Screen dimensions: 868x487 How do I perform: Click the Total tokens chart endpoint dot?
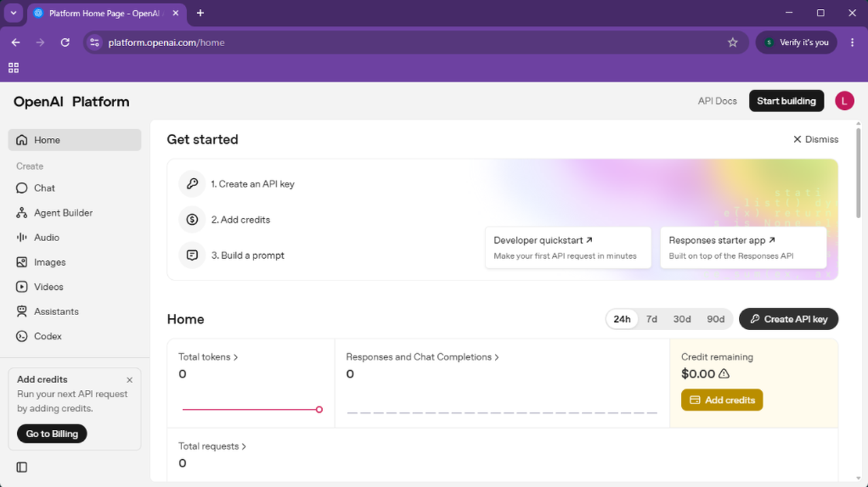tap(319, 410)
